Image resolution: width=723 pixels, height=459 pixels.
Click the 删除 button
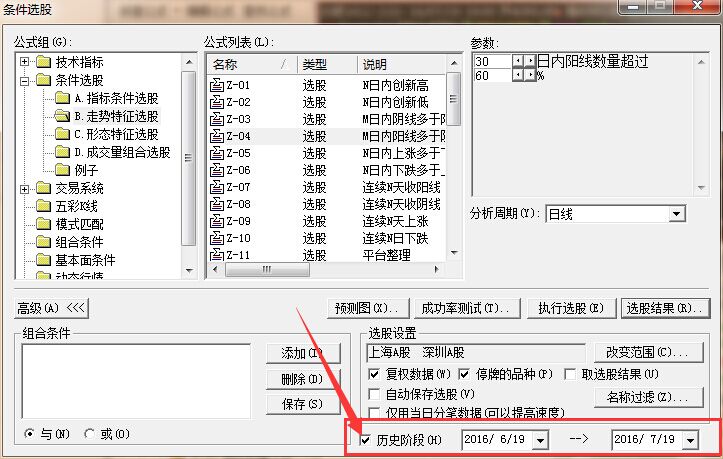click(303, 379)
